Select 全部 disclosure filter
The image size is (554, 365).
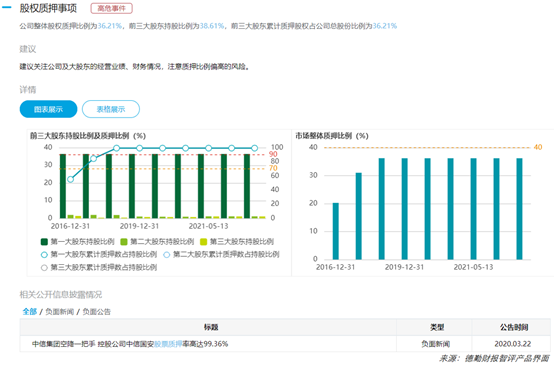click(x=30, y=312)
